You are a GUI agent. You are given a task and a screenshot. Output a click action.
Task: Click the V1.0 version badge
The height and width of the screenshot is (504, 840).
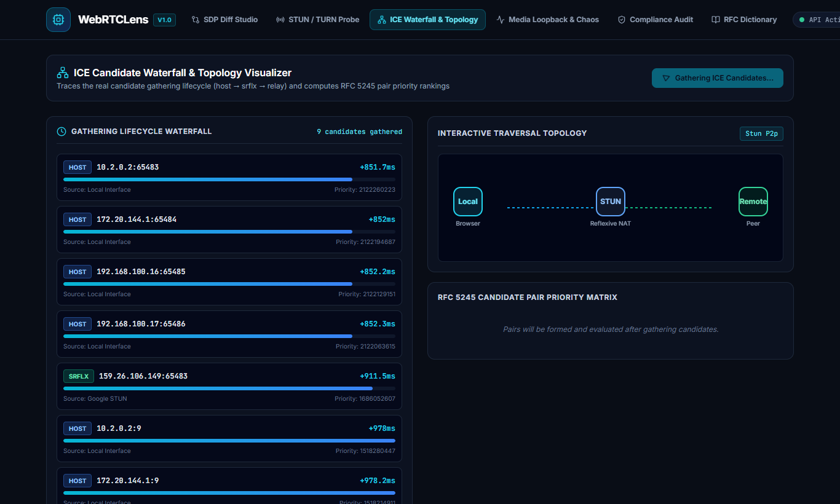pyautogui.click(x=165, y=20)
